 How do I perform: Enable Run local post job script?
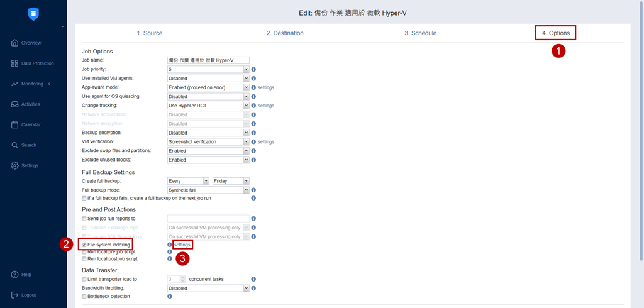click(84, 259)
